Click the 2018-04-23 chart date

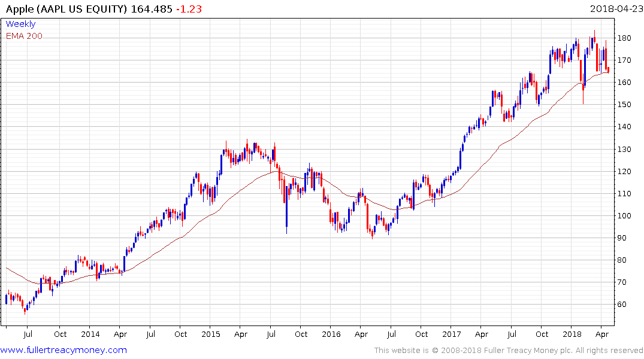coord(616,9)
